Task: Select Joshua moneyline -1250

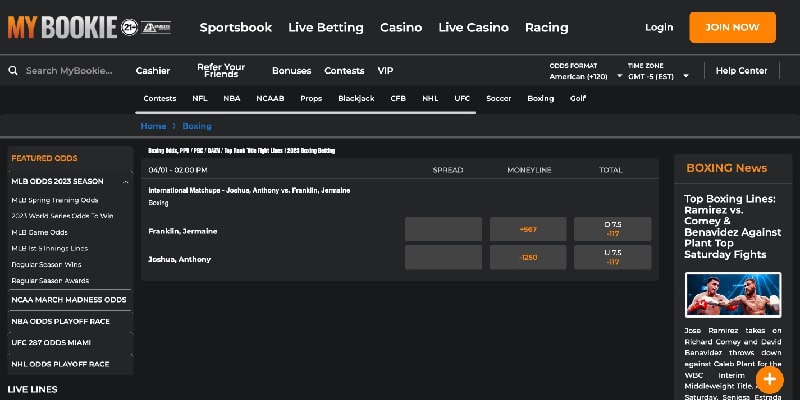Action: pos(528,257)
